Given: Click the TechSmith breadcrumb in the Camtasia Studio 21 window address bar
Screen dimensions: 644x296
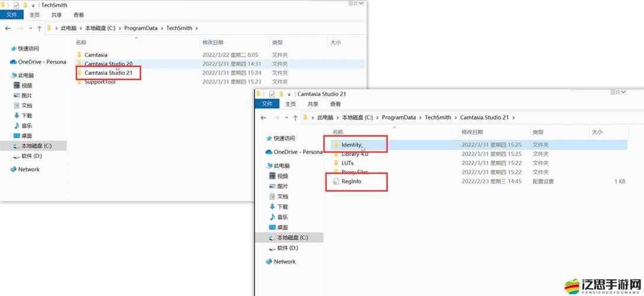Looking at the screenshot, I should 438,117.
